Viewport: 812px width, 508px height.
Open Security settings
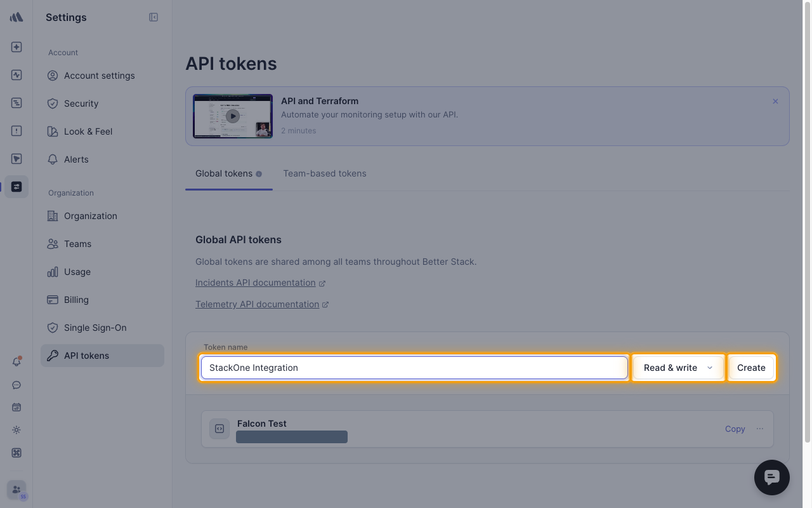(102, 104)
